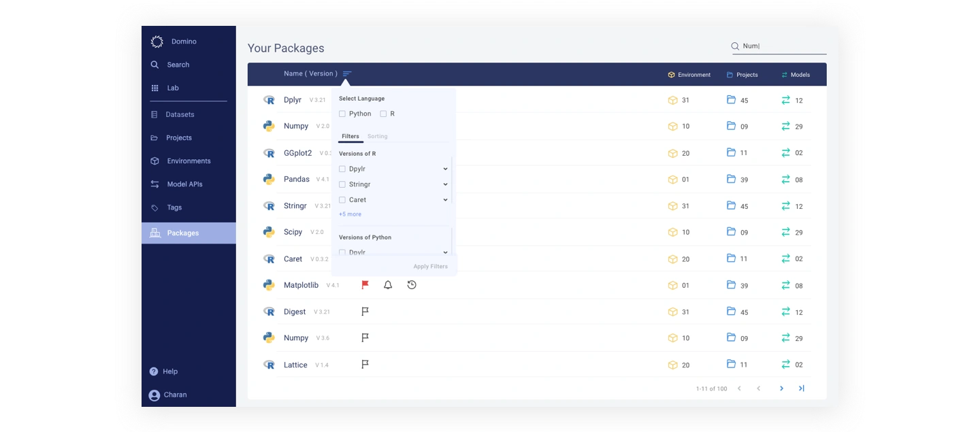Click the Python icon for Scipy row

click(x=269, y=232)
